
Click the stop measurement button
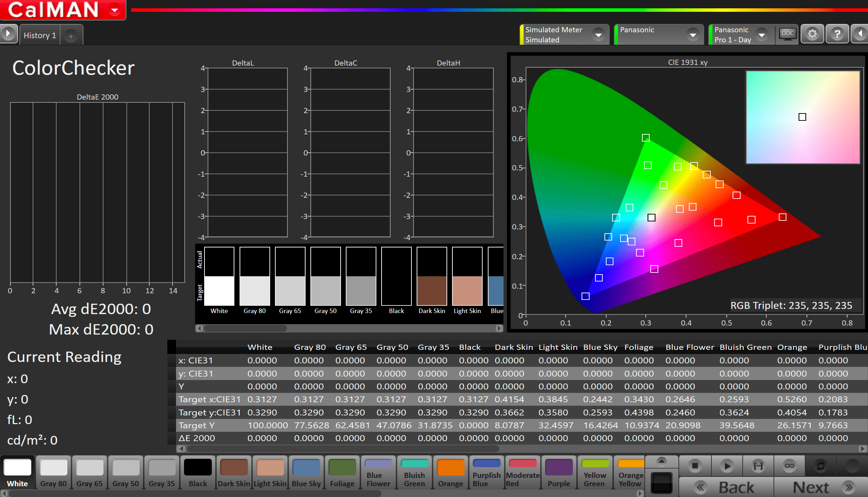pyautogui.click(x=695, y=466)
